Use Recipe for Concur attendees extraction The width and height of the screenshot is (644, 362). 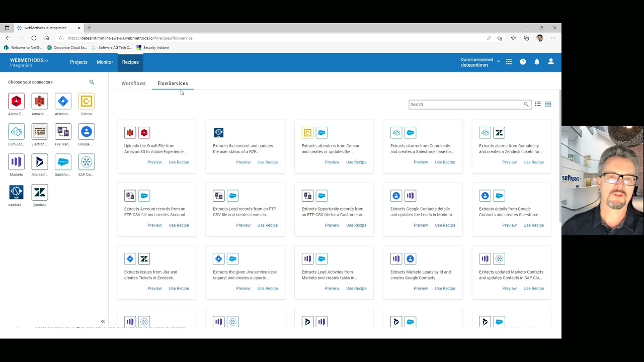[356, 162]
